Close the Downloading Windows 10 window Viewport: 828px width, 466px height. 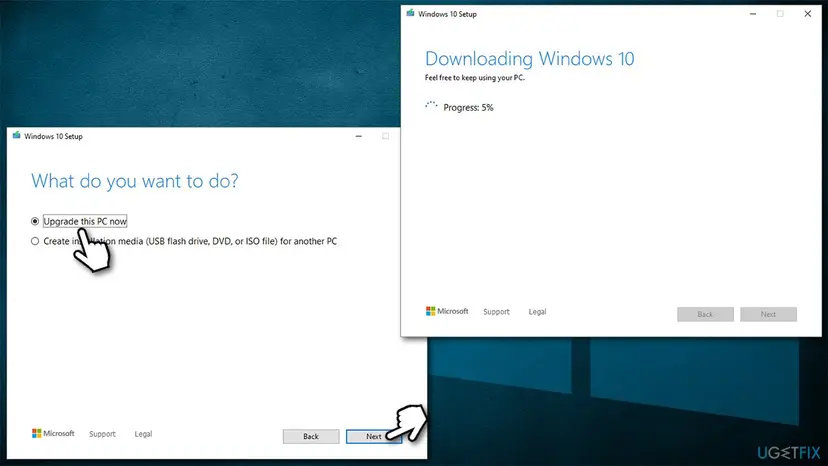(807, 14)
